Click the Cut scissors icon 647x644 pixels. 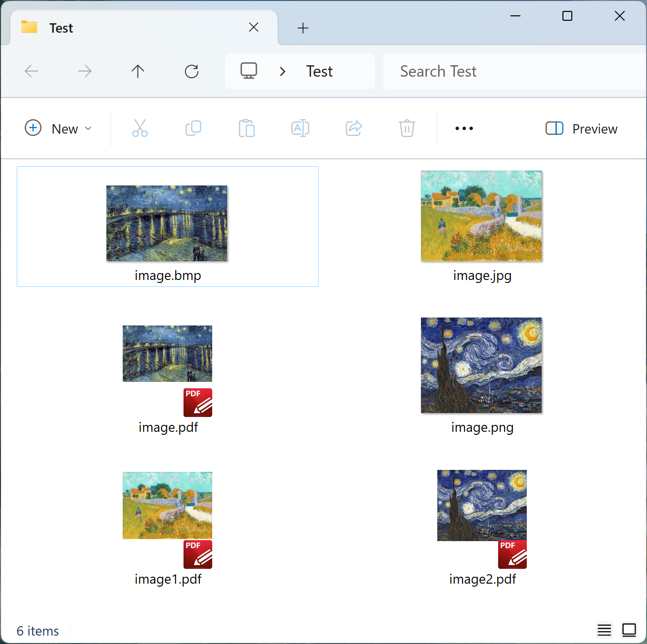pyautogui.click(x=140, y=128)
